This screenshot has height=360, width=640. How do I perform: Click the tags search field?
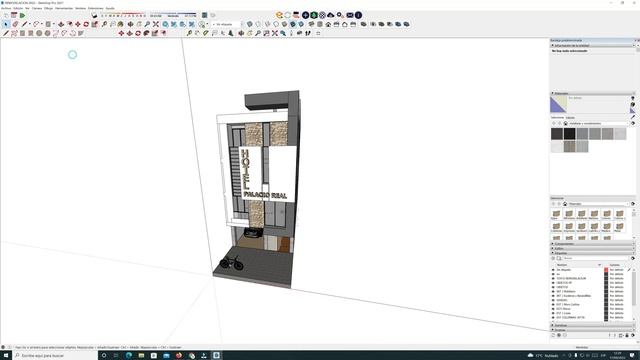pos(595,258)
